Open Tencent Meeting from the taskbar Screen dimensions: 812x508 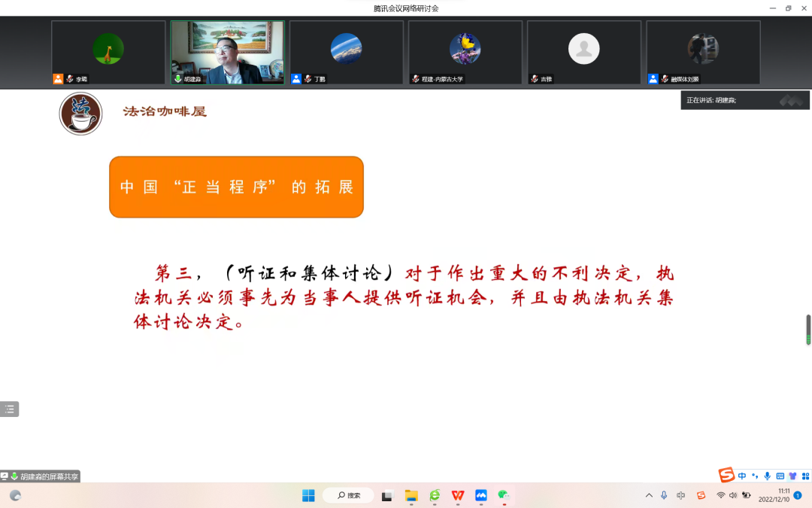click(x=481, y=495)
